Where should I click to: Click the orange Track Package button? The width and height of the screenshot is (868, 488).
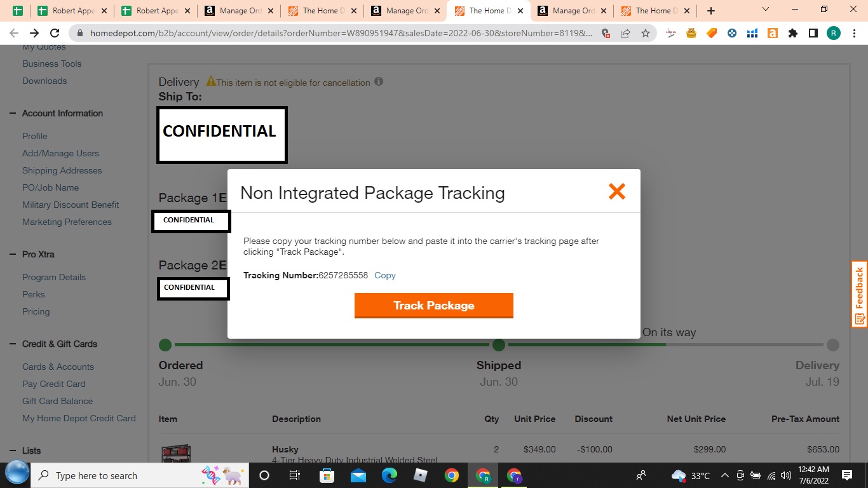[434, 306]
